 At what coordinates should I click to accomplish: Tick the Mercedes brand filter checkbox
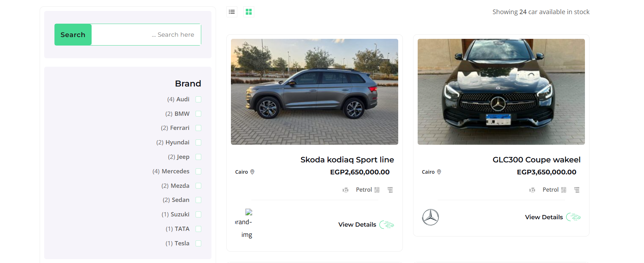tap(198, 171)
